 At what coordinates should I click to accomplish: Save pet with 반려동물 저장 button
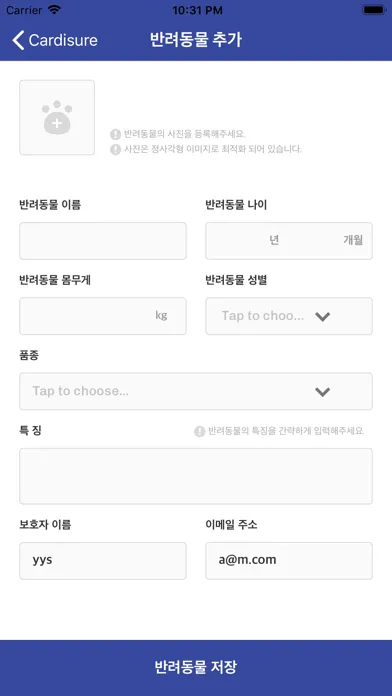point(196,668)
